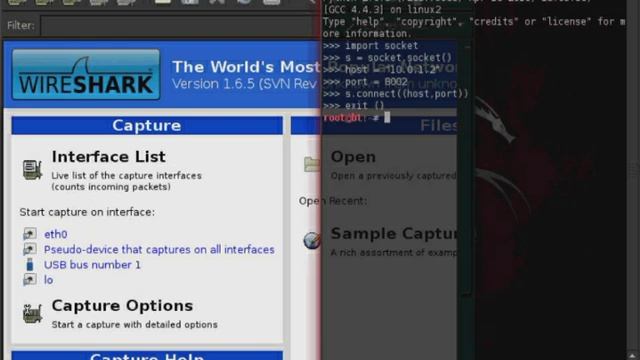Click the Open file heading

[x=353, y=157]
